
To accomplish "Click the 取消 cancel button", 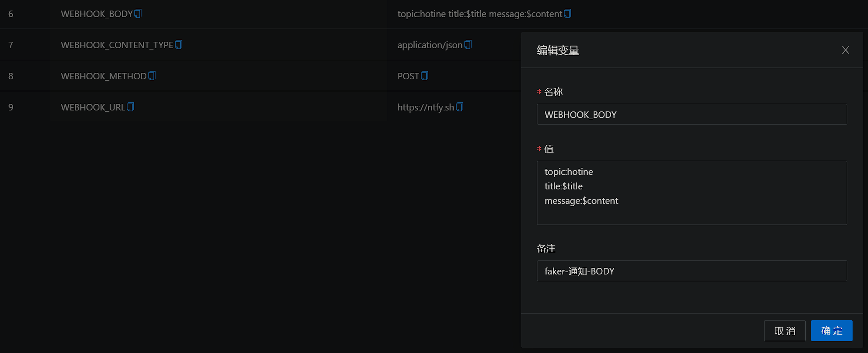I will click(x=785, y=331).
